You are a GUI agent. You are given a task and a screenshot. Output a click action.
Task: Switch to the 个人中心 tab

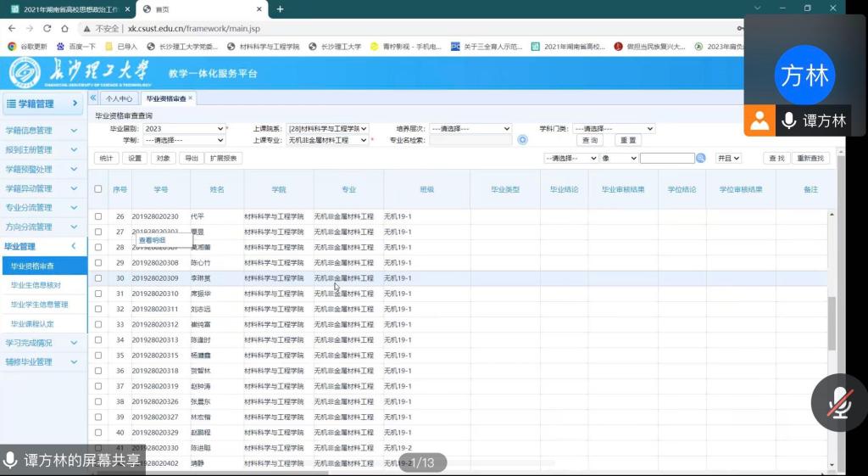[x=119, y=99]
